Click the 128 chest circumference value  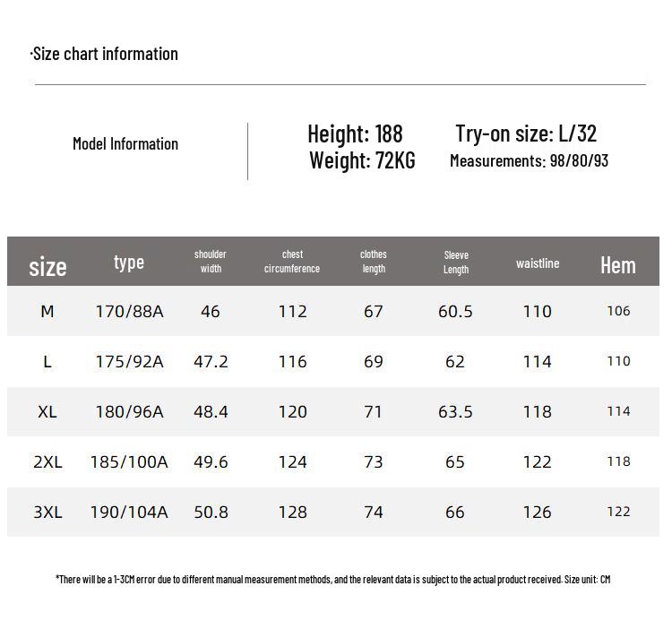coord(292,512)
